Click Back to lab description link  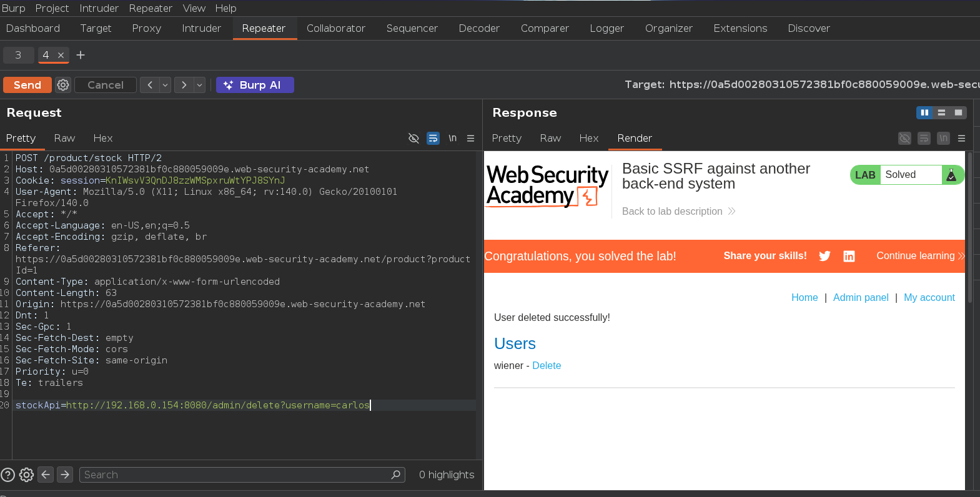click(x=678, y=211)
